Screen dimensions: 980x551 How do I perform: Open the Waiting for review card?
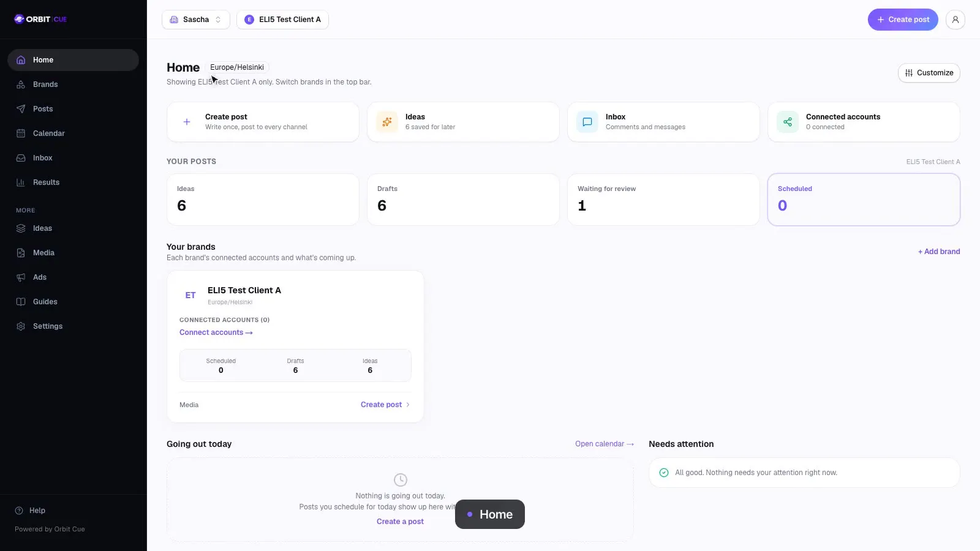663,200
